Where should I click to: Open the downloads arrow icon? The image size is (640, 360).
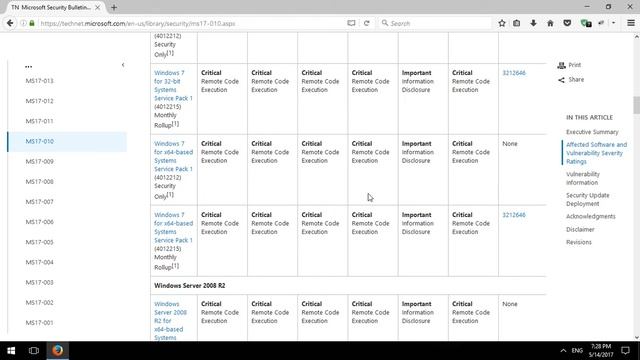533,23
